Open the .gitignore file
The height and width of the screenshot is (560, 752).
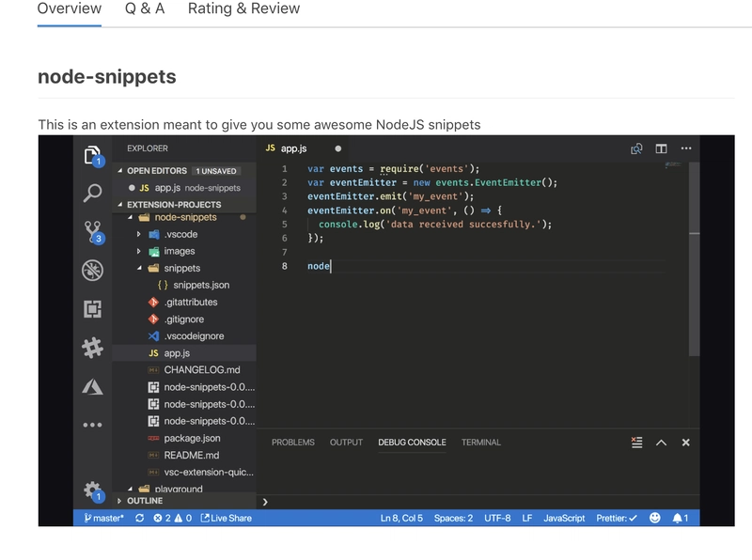click(x=184, y=319)
